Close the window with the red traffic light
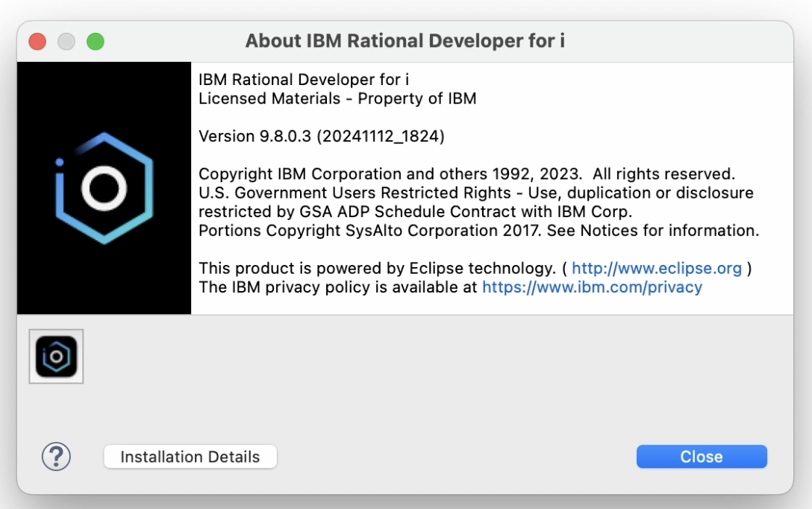812x509 pixels. 37,41
